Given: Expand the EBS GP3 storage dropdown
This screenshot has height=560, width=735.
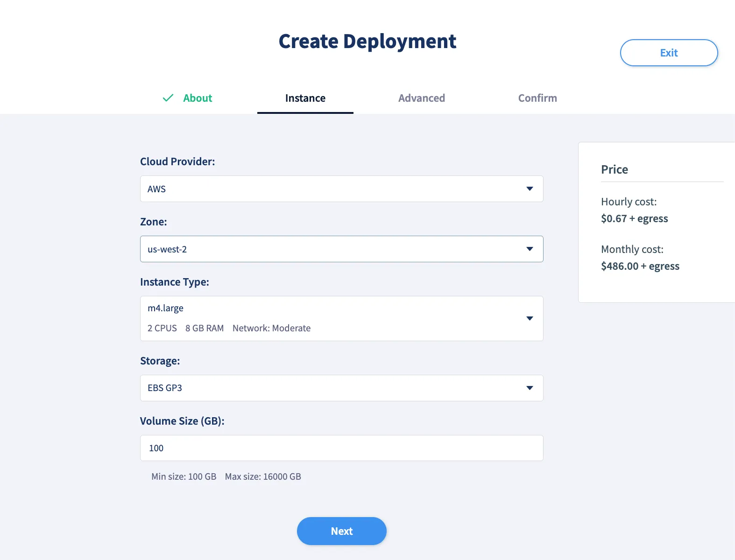Looking at the screenshot, I should pyautogui.click(x=327, y=388).
